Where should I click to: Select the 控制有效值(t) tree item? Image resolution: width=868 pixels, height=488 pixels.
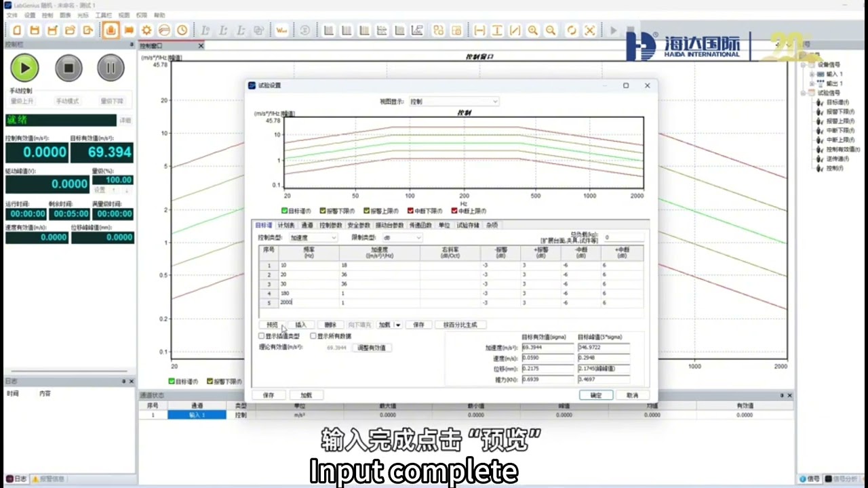[843, 149]
